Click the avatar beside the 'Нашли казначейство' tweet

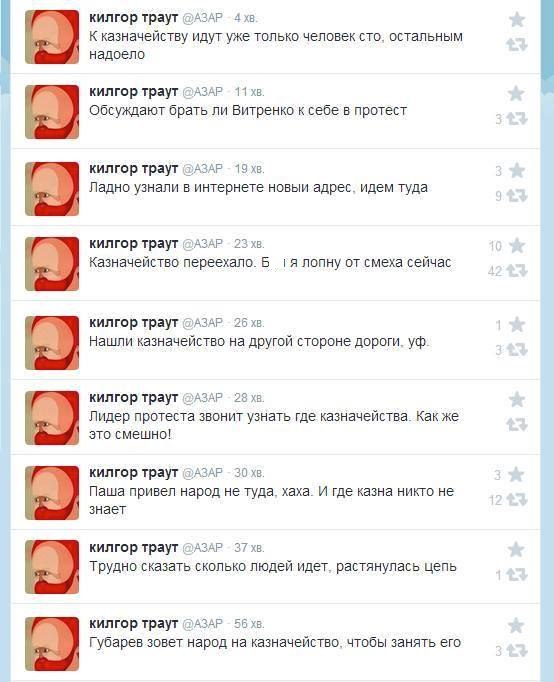tap(52, 343)
